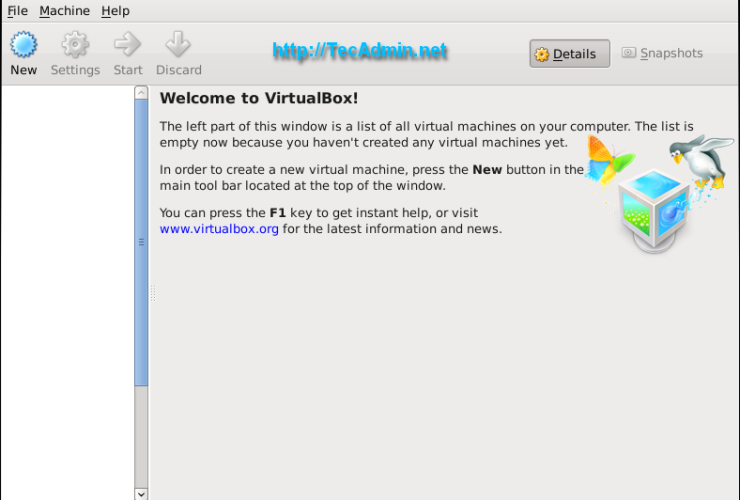Click the penguin graphic above the cube
This screenshot has width=740, height=500.
702,157
